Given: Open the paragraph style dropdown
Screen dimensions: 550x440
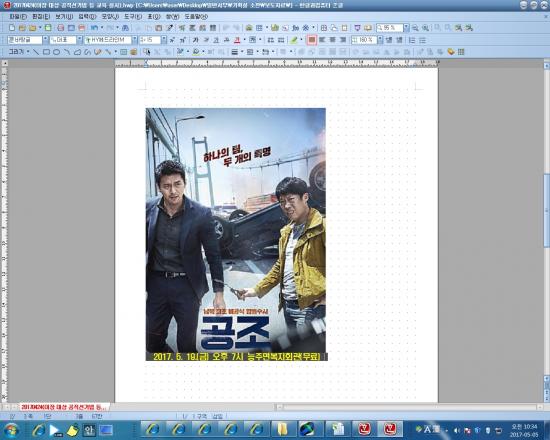Looking at the screenshot, I should point(45,40).
